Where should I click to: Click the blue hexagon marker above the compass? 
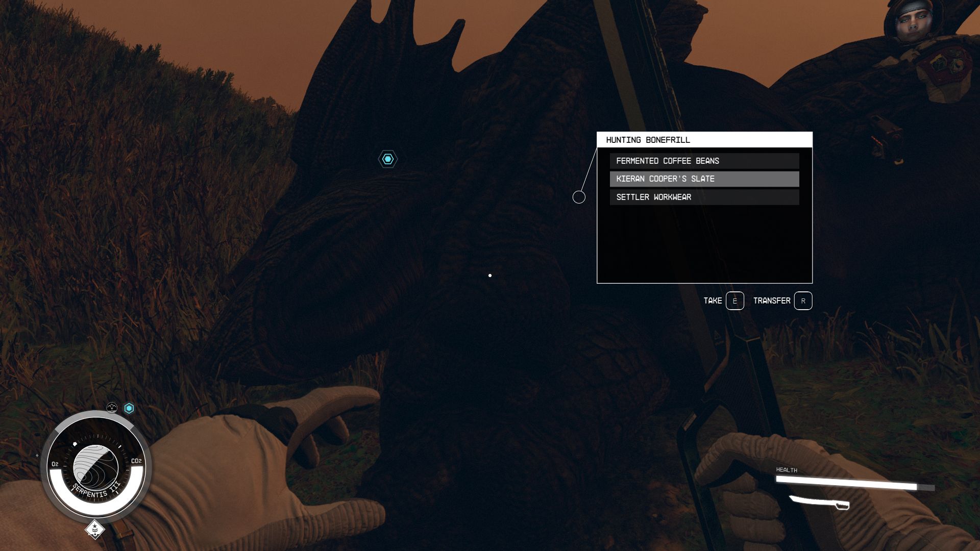(x=129, y=408)
